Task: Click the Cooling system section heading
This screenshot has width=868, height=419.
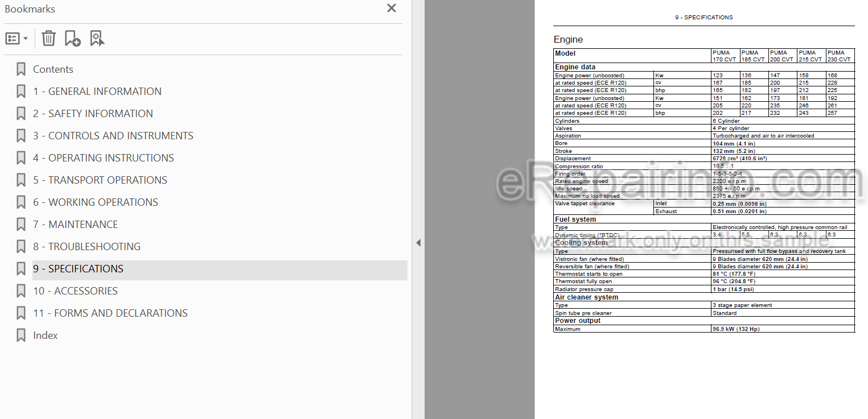Action: click(581, 243)
